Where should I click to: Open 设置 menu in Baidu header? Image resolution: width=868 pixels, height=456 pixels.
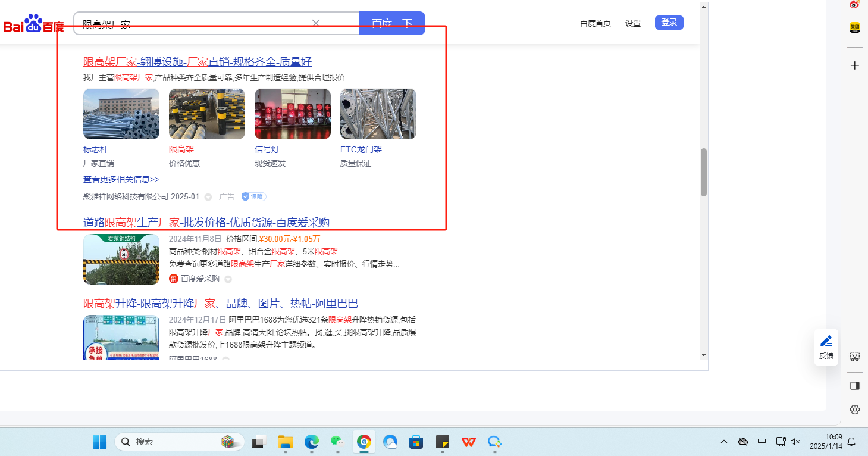click(632, 23)
